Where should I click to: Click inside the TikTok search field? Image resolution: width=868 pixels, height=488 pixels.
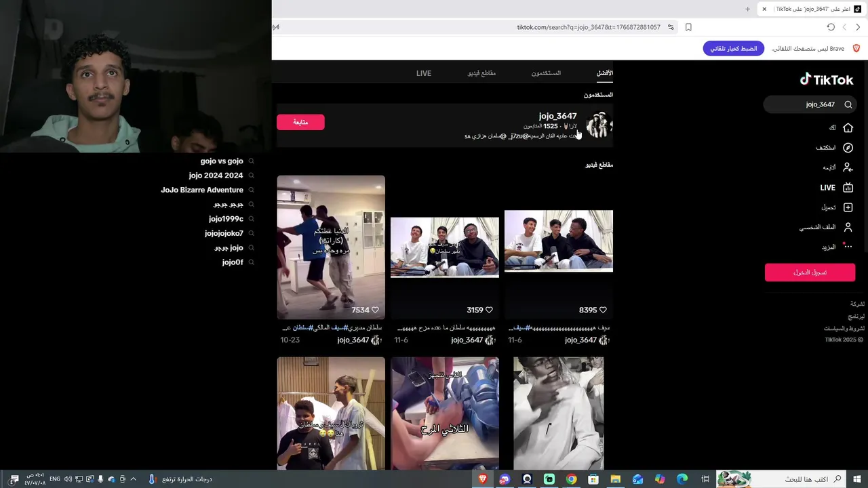coord(810,104)
